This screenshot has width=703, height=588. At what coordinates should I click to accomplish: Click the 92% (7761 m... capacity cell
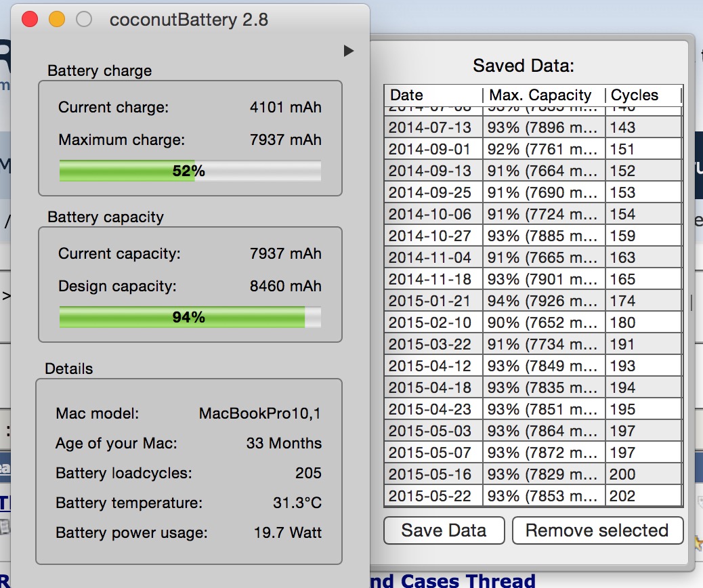click(x=544, y=149)
